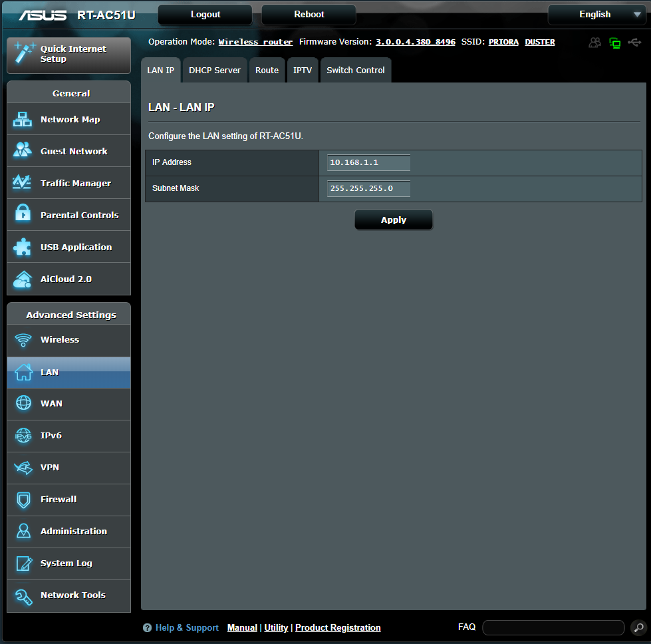Apply the LAN IP settings
Image resolution: width=651 pixels, height=644 pixels.
click(394, 220)
